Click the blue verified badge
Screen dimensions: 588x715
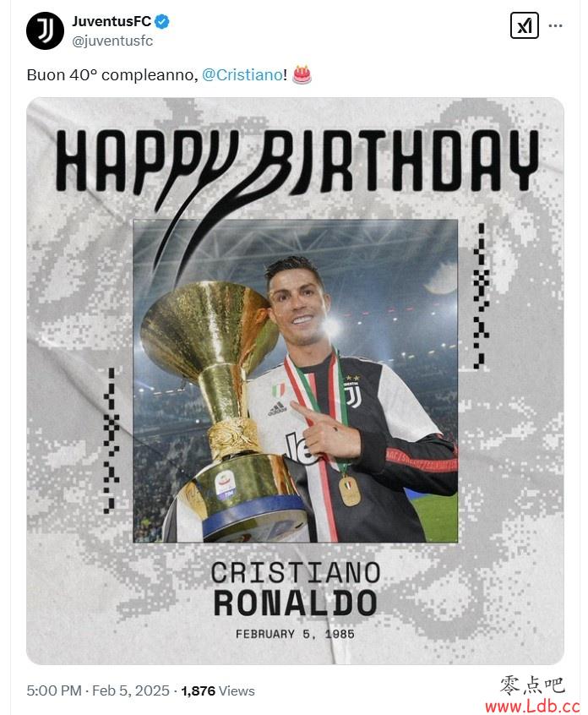162,21
